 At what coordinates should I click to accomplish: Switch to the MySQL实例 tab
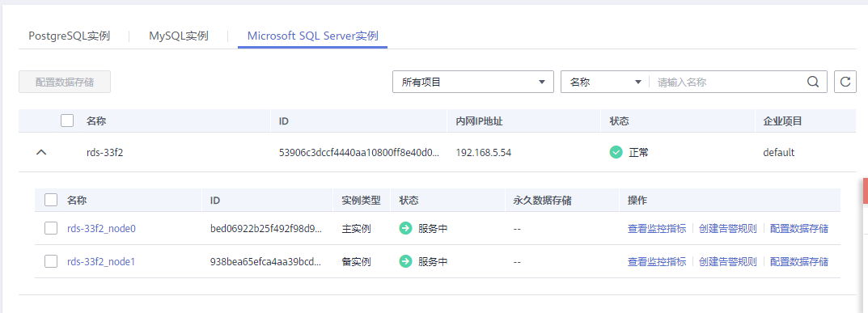(x=178, y=36)
